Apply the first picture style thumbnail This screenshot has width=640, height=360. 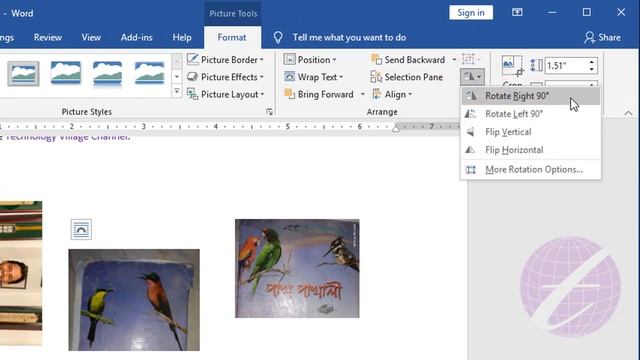point(23,73)
